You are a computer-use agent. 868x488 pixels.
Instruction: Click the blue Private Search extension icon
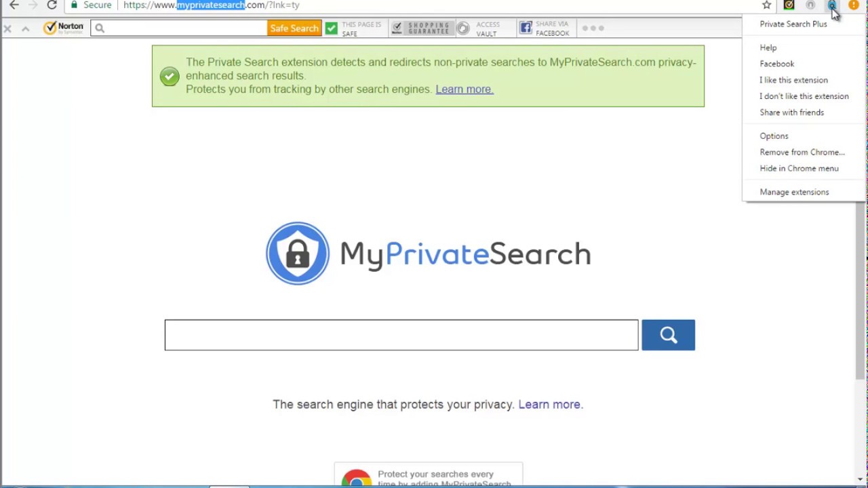point(831,5)
